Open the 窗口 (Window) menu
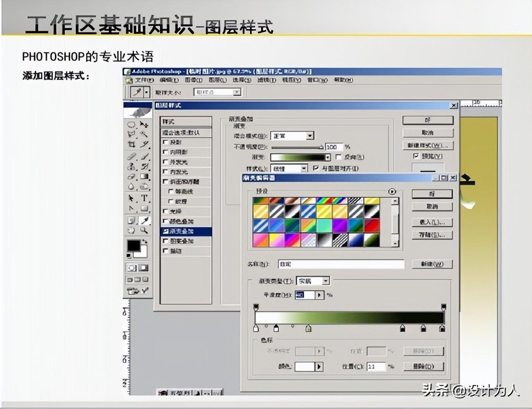The image size is (532, 409). click(317, 80)
